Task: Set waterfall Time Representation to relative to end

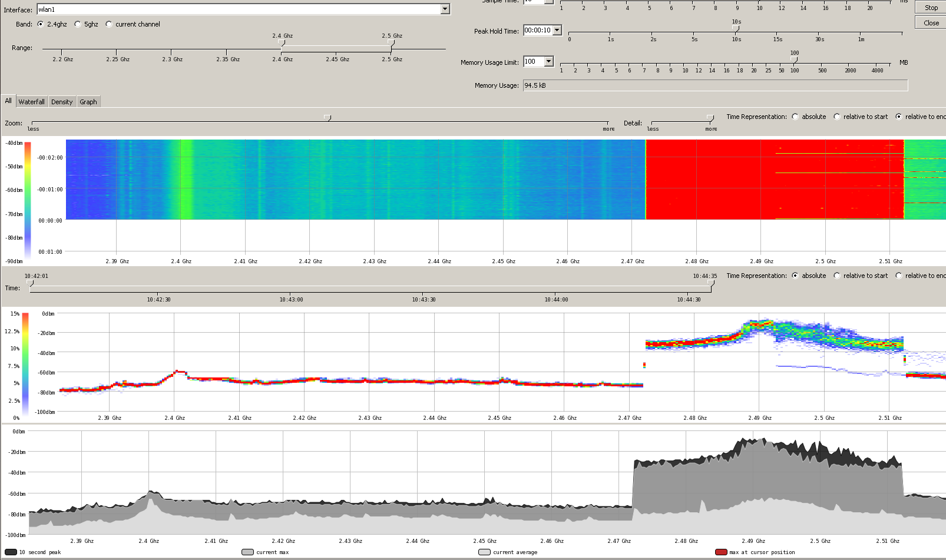Action: pos(899,117)
